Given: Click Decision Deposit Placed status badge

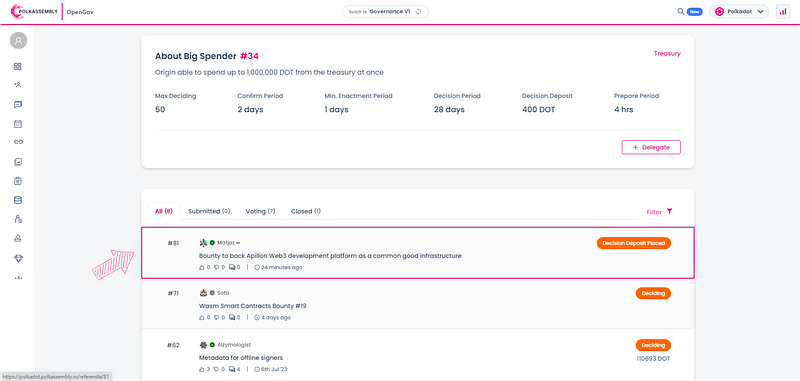Looking at the screenshot, I should [x=634, y=243].
